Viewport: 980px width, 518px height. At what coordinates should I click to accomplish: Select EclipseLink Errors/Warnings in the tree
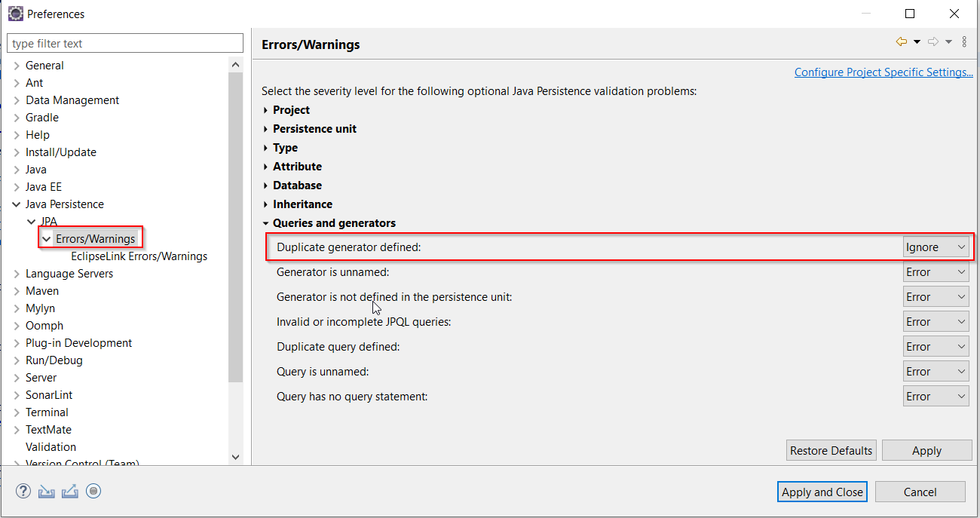[139, 256]
